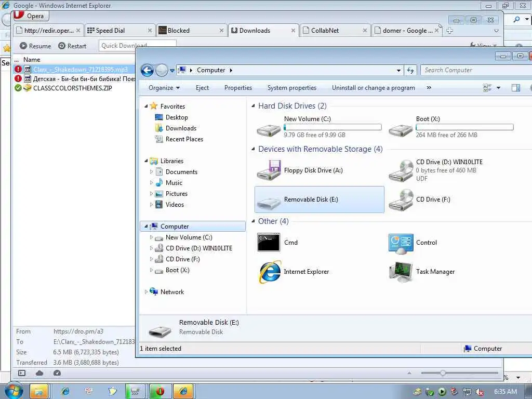Click Opera Turbo icon in status bar
532x399 pixels.
pos(57,373)
